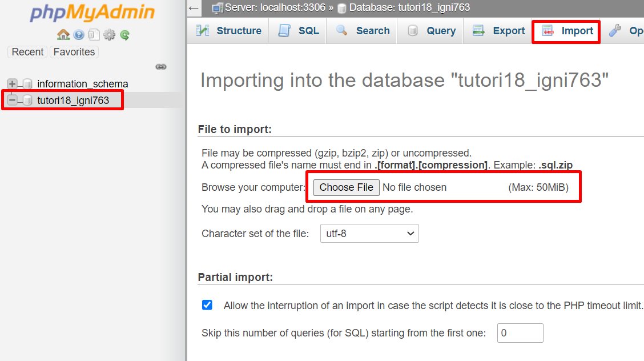Click the tutori18_igni763 database icon
644x361 pixels.
[x=27, y=100]
